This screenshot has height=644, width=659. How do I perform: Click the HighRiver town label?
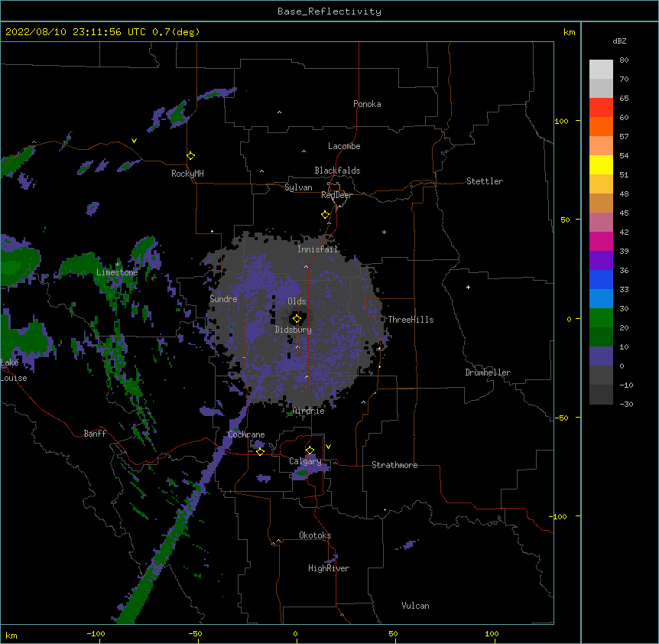click(329, 568)
